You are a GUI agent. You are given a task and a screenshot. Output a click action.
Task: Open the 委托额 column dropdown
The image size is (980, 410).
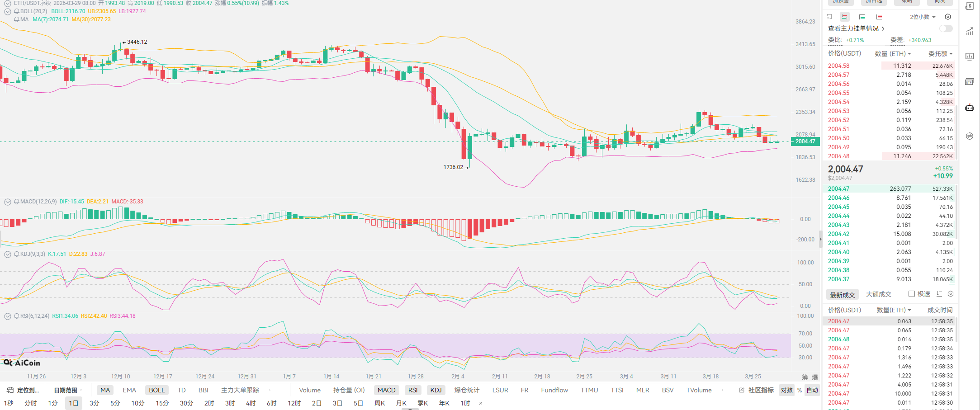tap(940, 54)
